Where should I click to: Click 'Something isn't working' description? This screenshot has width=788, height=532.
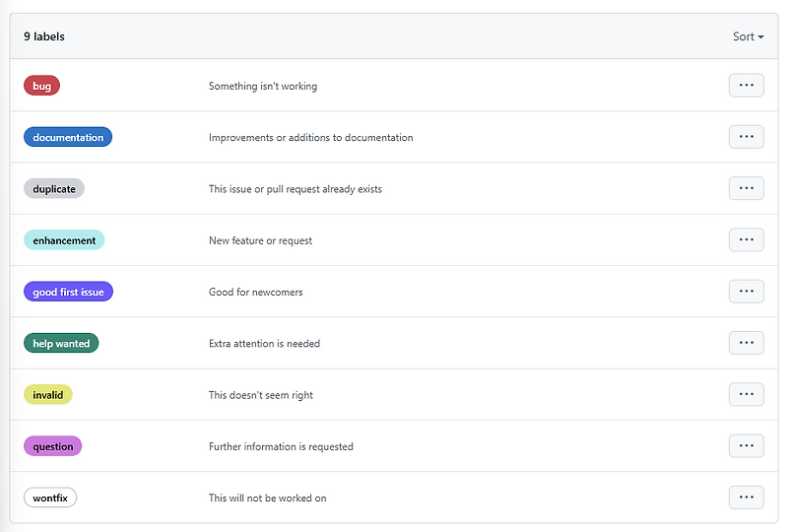coord(263,86)
